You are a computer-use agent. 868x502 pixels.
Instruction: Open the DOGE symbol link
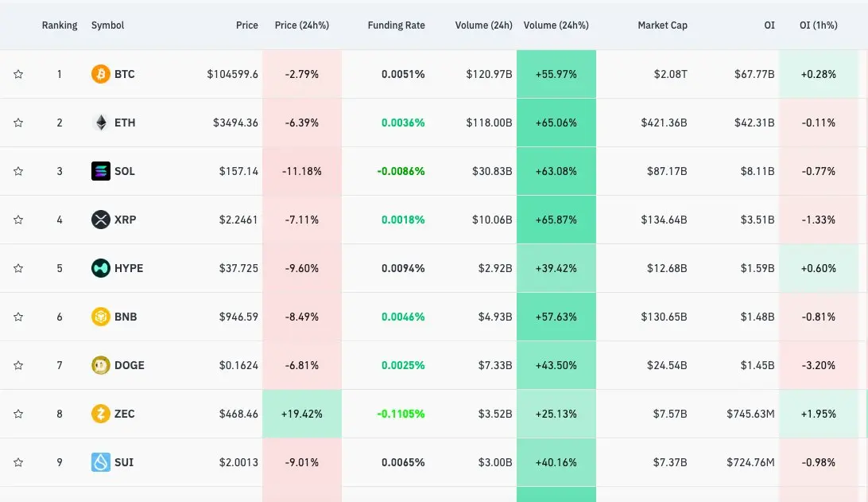coord(130,365)
